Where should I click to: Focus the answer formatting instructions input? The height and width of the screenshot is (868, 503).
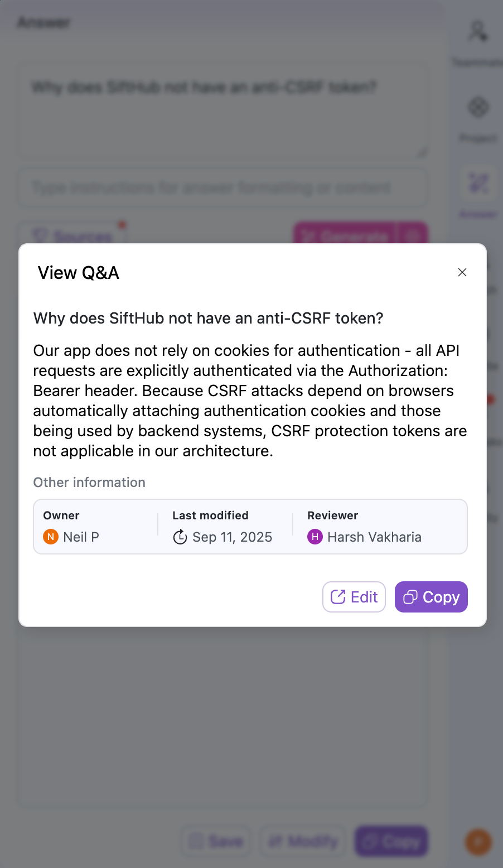coord(223,188)
